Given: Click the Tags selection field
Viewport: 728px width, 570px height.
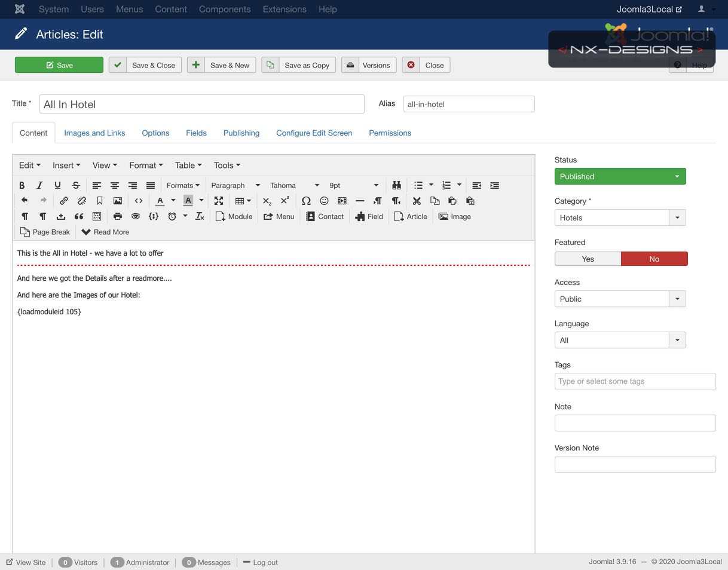Looking at the screenshot, I should click(635, 381).
